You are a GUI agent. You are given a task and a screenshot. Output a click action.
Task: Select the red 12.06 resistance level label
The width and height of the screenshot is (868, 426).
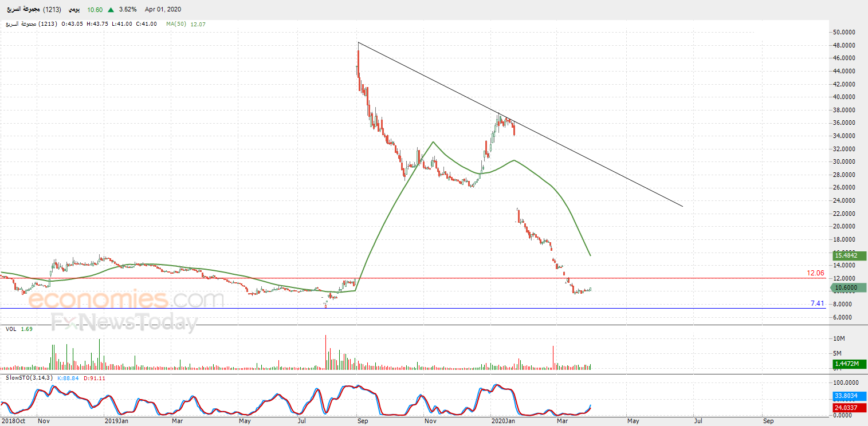815,273
